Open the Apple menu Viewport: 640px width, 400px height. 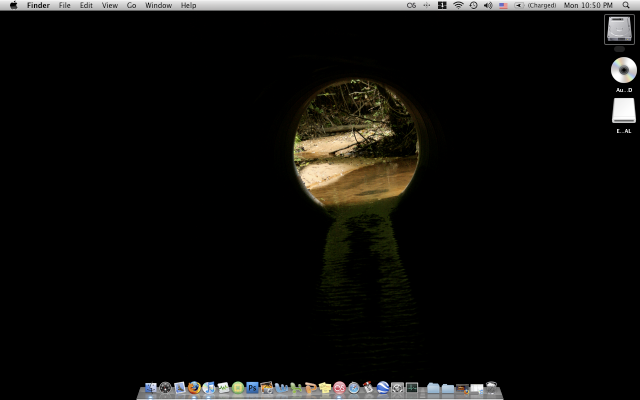[x=13, y=5]
